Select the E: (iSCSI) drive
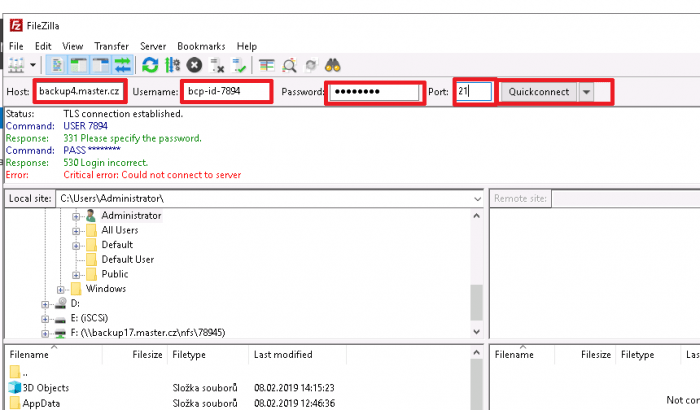This screenshot has height=410, width=700. 89,318
